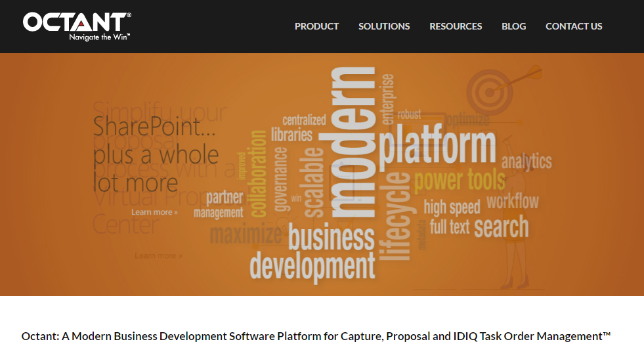Click the target and arrow illustration
The width and height of the screenshot is (644, 346).
tap(504, 89)
